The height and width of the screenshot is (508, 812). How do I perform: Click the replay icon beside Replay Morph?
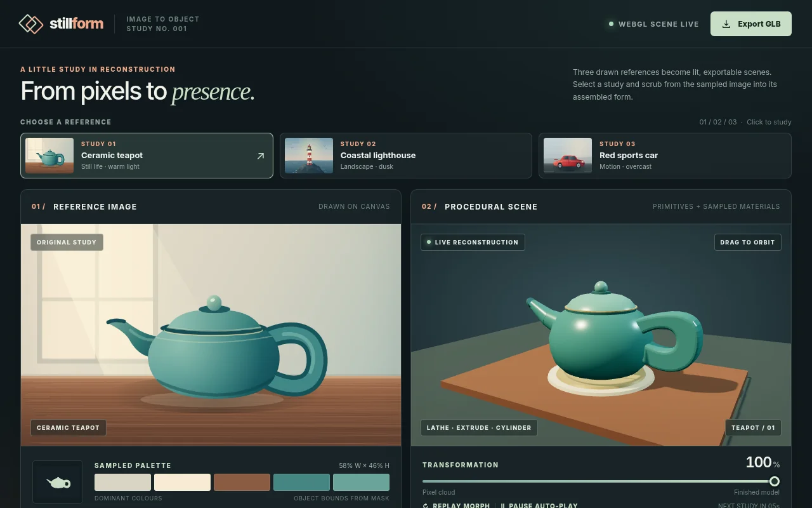426,506
